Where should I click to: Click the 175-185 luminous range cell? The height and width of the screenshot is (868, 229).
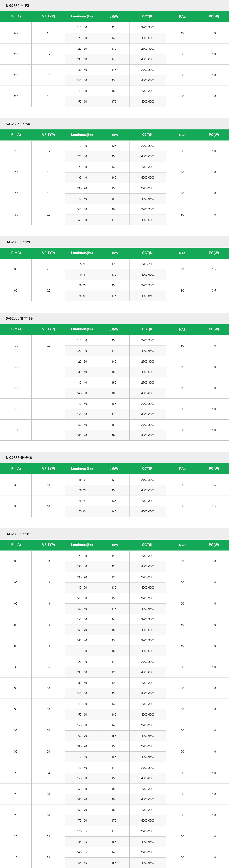[x=82, y=831]
